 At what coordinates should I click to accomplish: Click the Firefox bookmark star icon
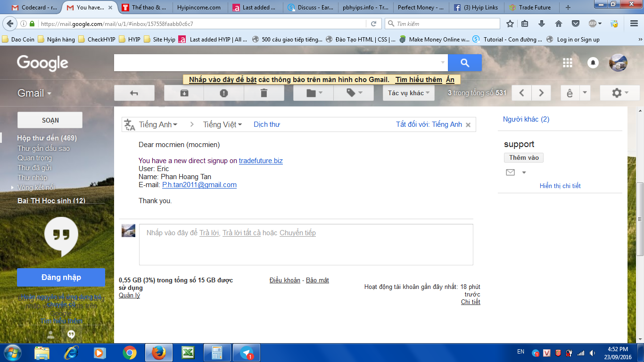tap(510, 24)
